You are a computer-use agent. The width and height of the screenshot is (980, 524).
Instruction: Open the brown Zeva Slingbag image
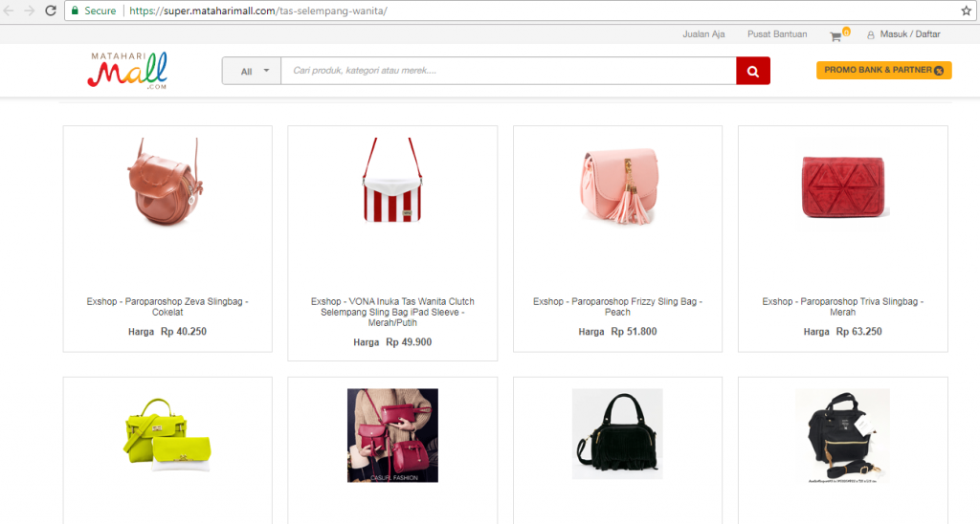[x=167, y=181]
